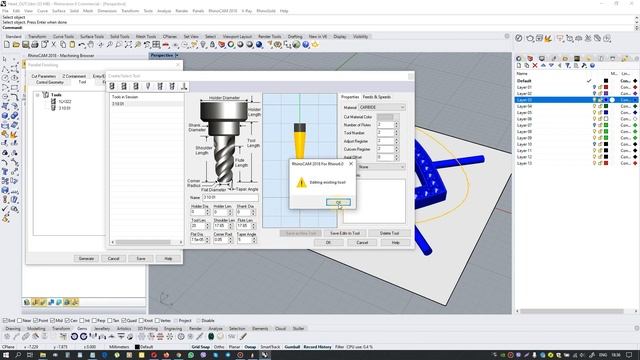Image resolution: width=640 pixels, height=360 pixels.
Task: Click the Layer 07 green color swatch
Action: pos(606,125)
